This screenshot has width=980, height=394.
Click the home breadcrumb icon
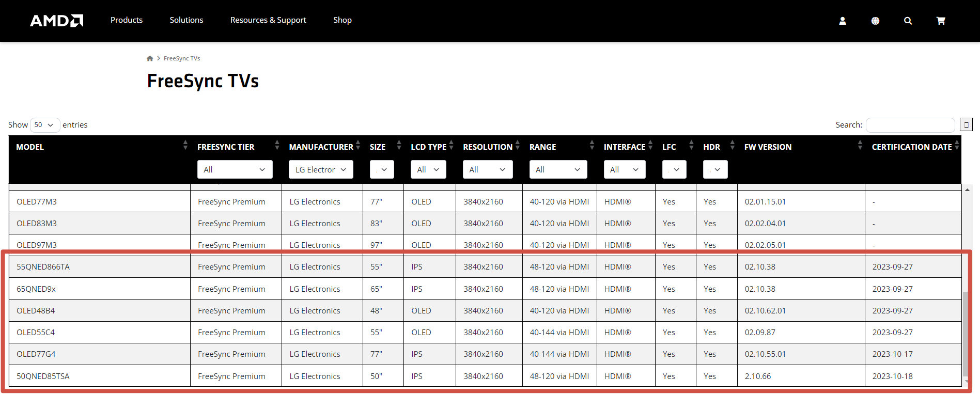point(150,58)
